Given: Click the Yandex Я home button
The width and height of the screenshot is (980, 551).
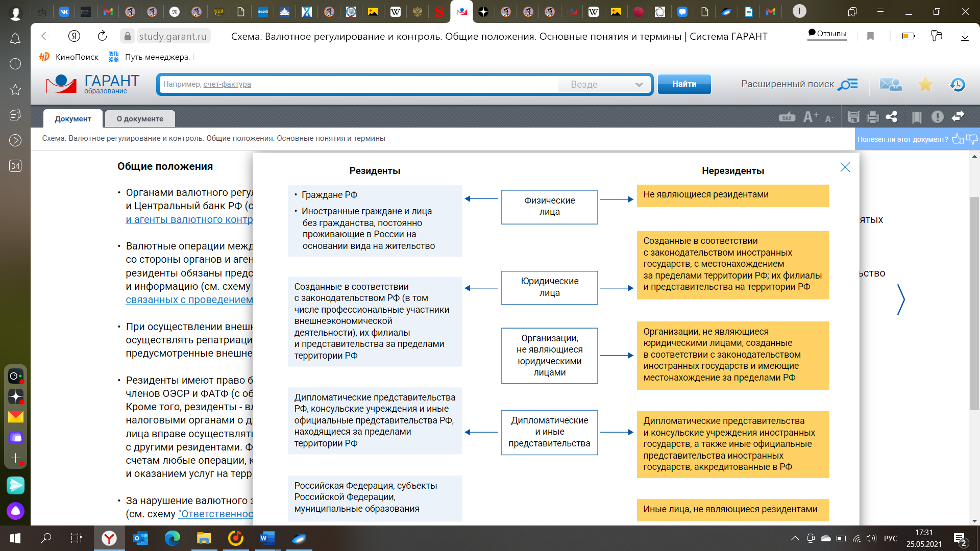Looking at the screenshot, I should pyautogui.click(x=75, y=36).
